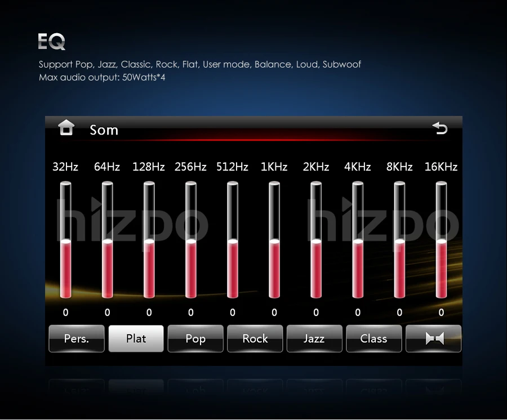Click the 0 value under 16KHz
Image resolution: width=507 pixels, height=420 pixels.
tap(441, 312)
